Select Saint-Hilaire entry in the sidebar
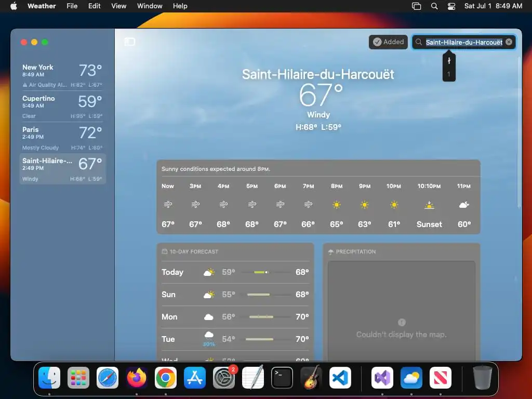This screenshot has height=399, width=532. coord(62,169)
